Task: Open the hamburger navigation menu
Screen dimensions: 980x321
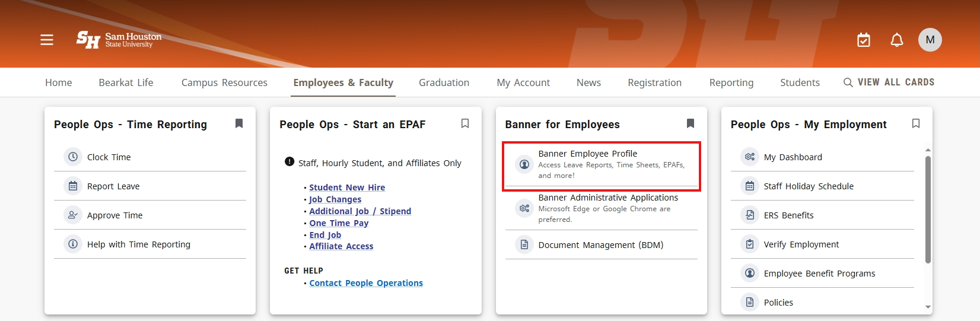Action: coord(47,40)
